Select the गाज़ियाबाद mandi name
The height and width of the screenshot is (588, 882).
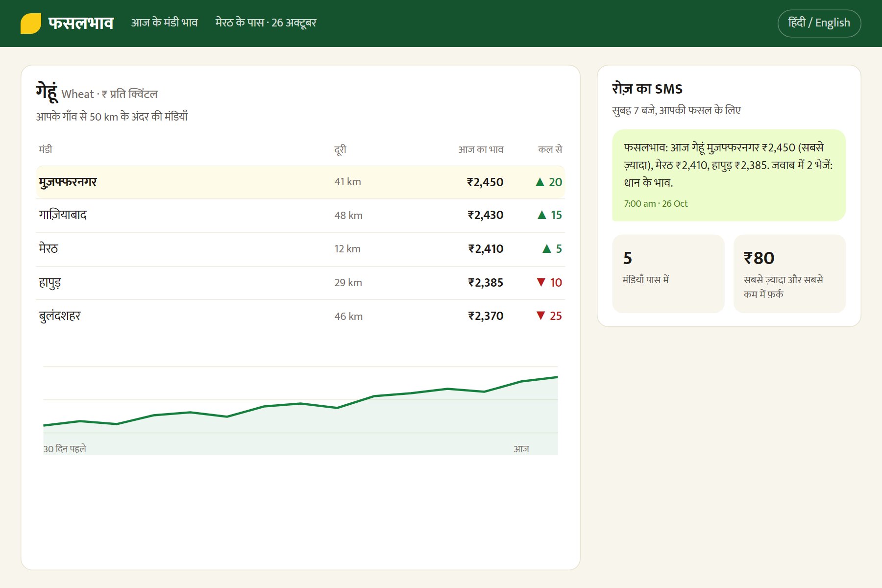coord(63,215)
